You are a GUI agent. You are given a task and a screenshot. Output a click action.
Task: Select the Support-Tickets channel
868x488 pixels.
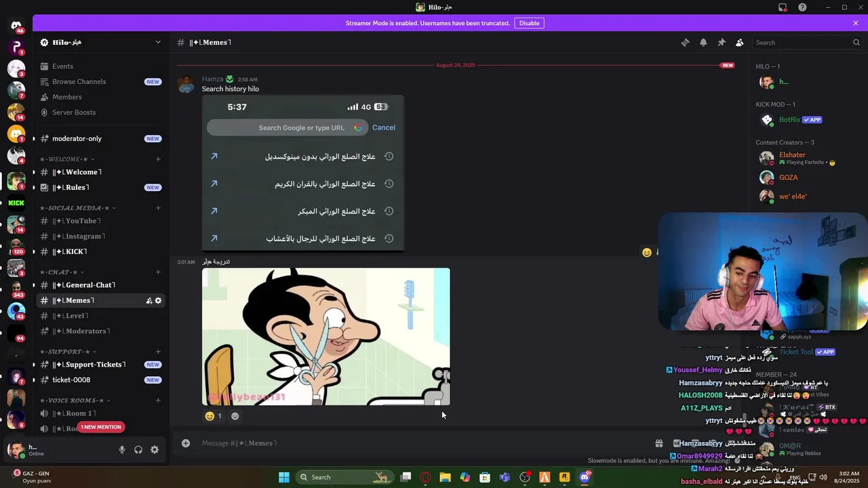click(100, 365)
